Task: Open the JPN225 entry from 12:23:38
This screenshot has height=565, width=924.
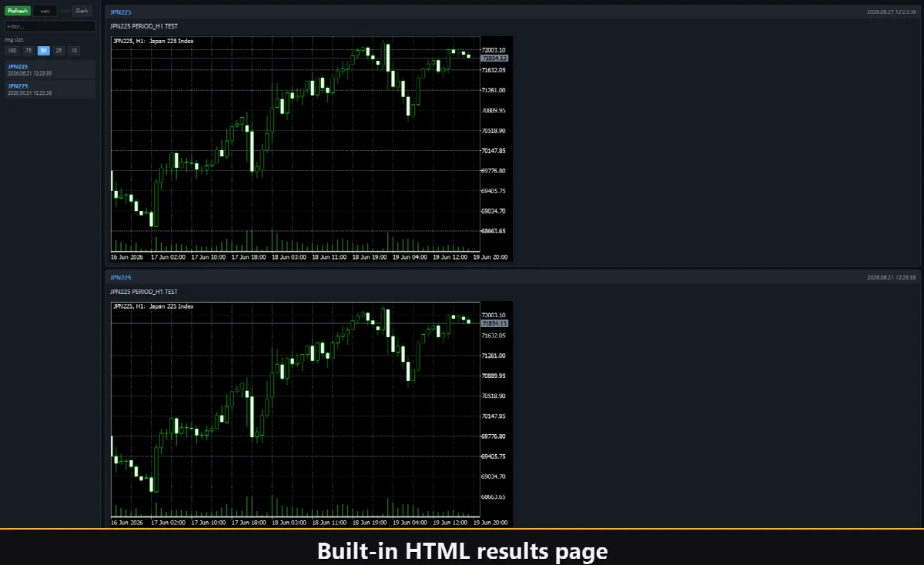Action: tap(50, 89)
